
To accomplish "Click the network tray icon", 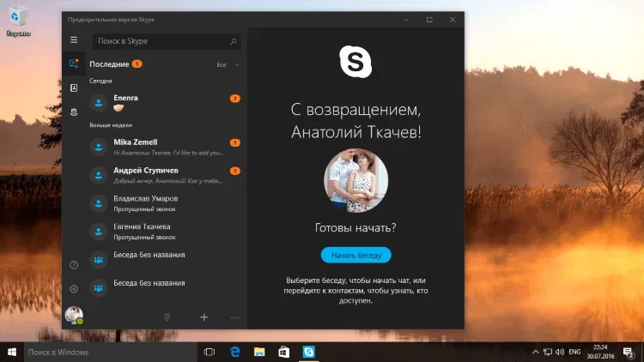I will click(x=548, y=353).
